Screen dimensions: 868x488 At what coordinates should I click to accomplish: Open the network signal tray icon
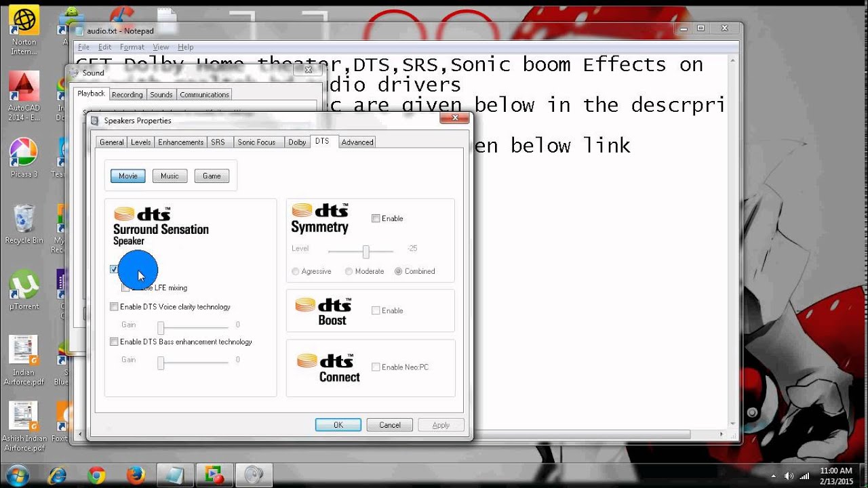click(x=804, y=475)
